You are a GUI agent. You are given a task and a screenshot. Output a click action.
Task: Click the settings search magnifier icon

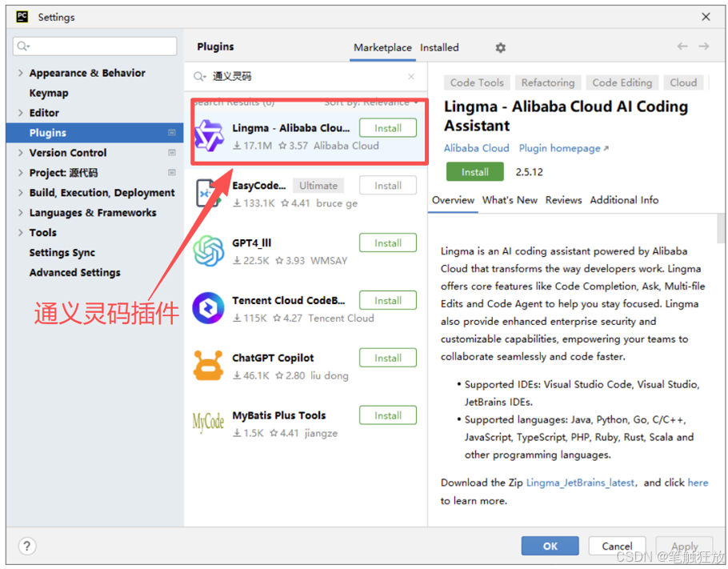[23, 46]
